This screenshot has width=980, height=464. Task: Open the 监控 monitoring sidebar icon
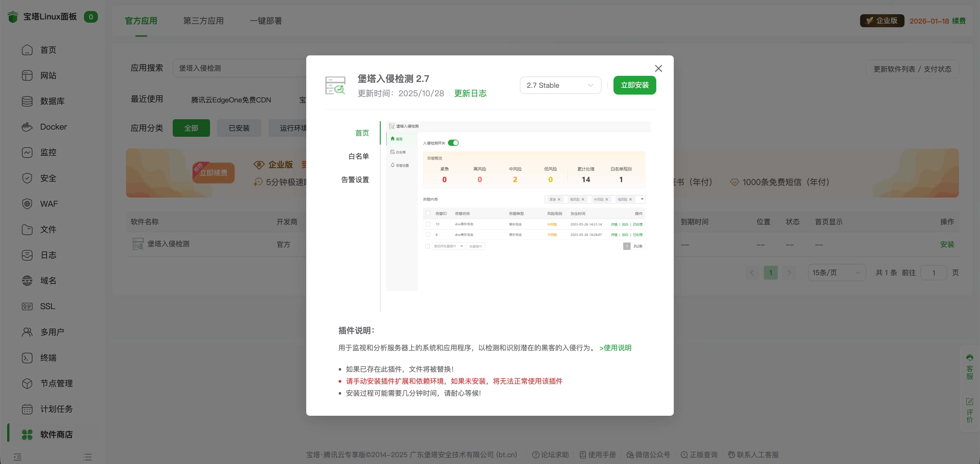[x=27, y=152]
